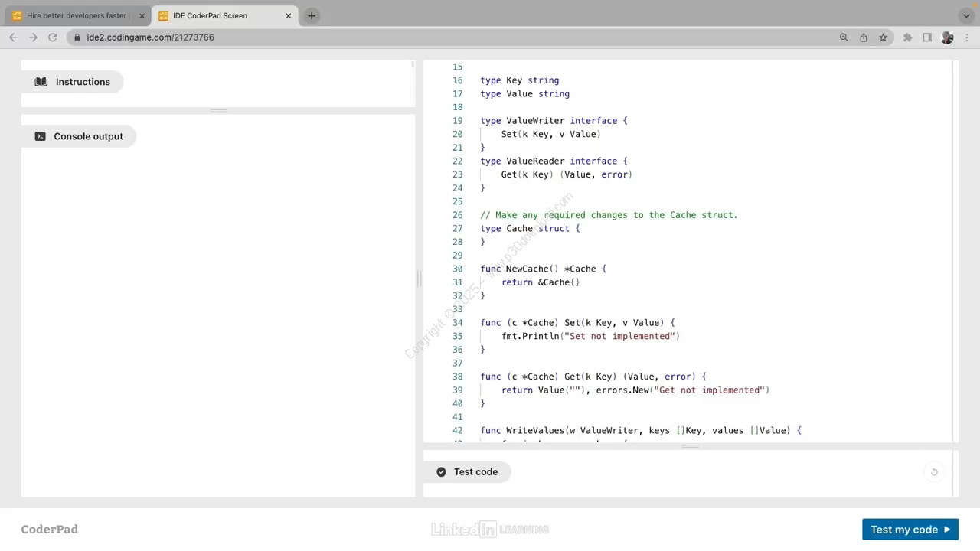Click the CoderPad logo text
The width and height of the screenshot is (980, 551).
pos(50,530)
